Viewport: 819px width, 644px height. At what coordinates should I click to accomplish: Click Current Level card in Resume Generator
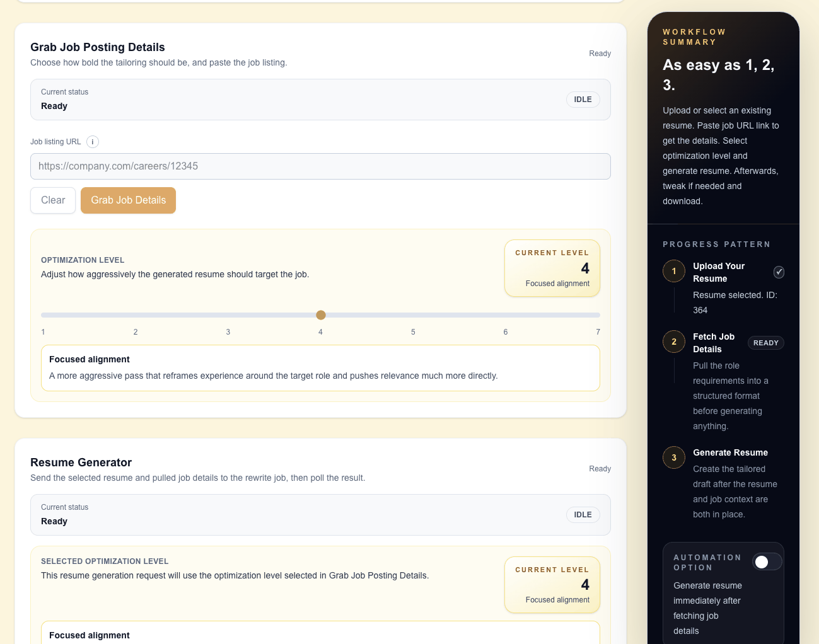point(552,585)
